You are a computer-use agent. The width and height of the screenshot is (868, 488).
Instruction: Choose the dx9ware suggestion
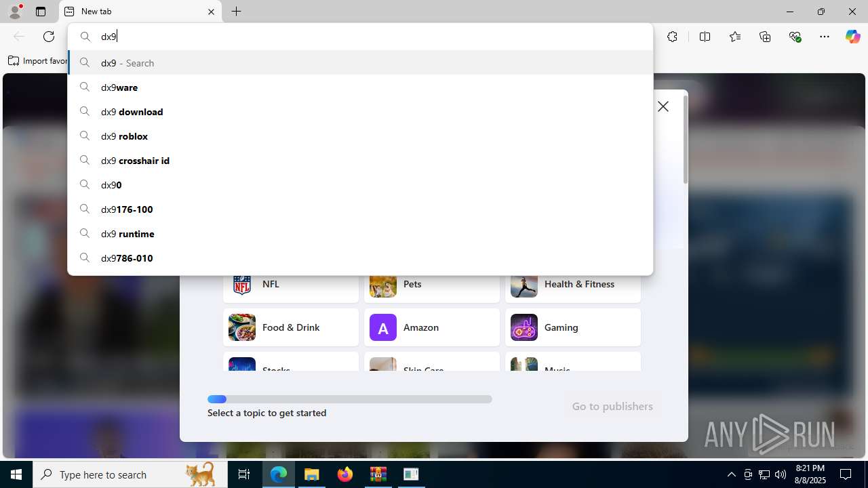[x=360, y=87]
